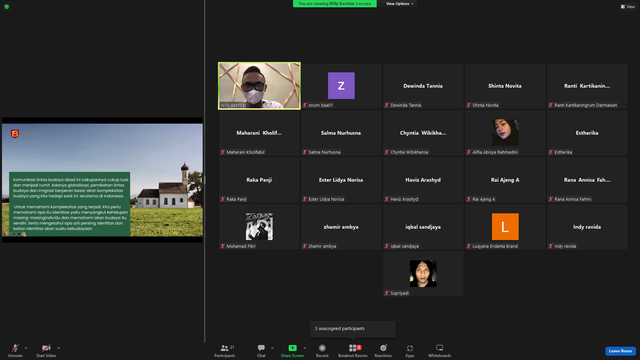The image size is (640, 360).
Task: Open the Participants panel
Action: click(x=224, y=350)
